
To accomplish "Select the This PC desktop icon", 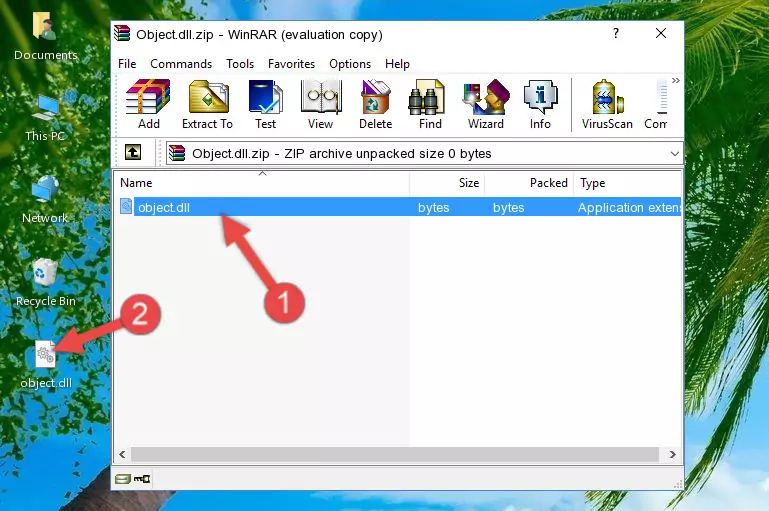I will [x=46, y=118].
